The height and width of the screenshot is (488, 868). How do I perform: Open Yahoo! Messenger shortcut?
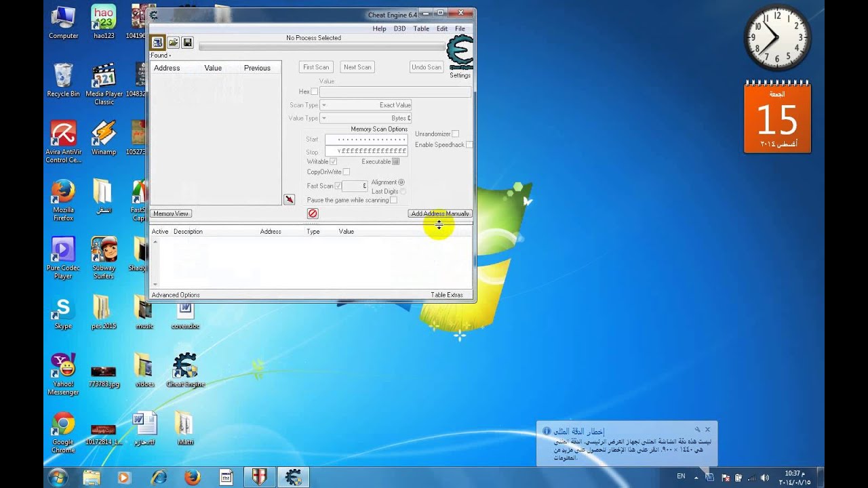63,375
